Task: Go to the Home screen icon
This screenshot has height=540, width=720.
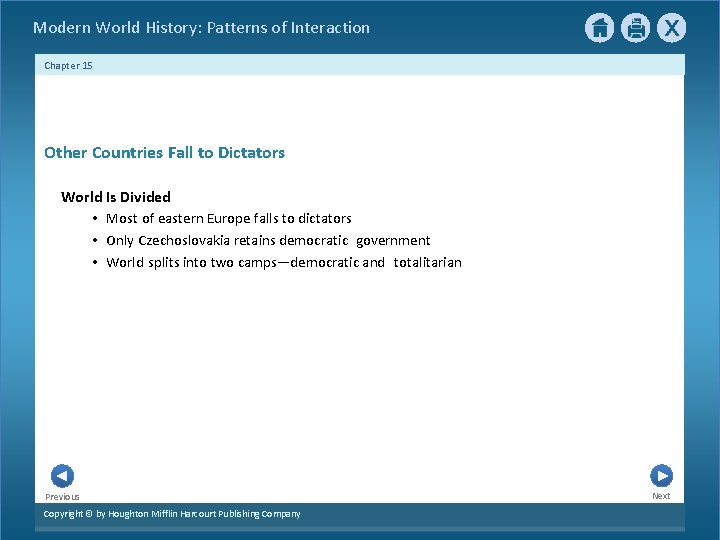Action: pos(599,28)
